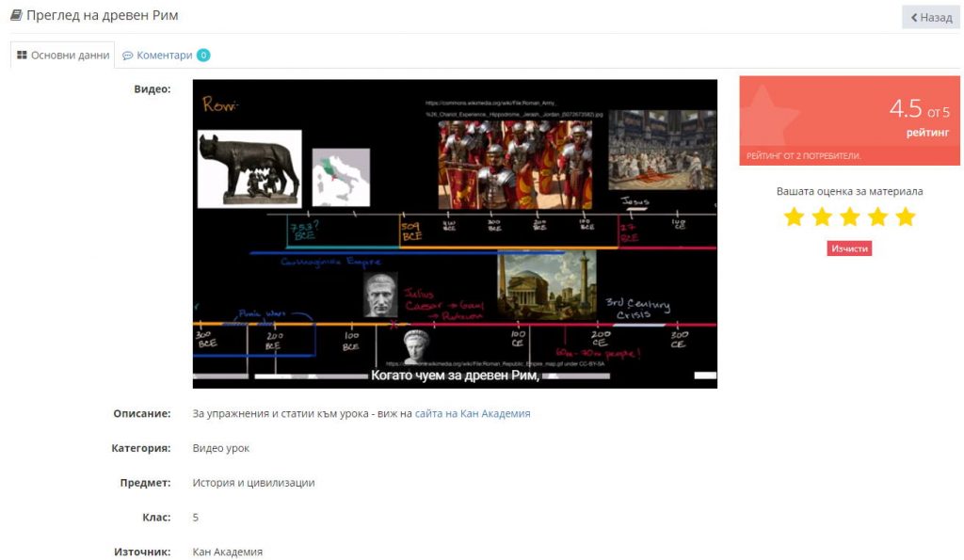Clear the rating with Изчисти button
This screenshot has height=560, width=964.
849,248
